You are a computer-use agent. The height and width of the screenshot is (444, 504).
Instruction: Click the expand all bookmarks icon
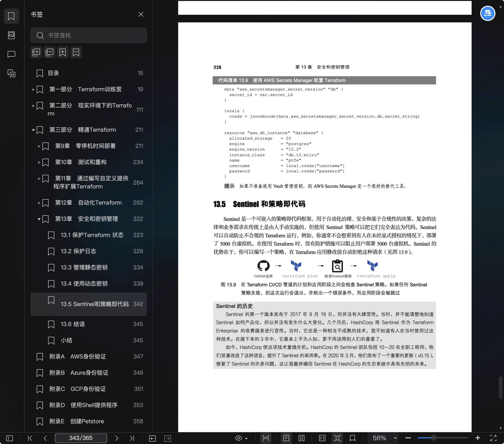36,52
